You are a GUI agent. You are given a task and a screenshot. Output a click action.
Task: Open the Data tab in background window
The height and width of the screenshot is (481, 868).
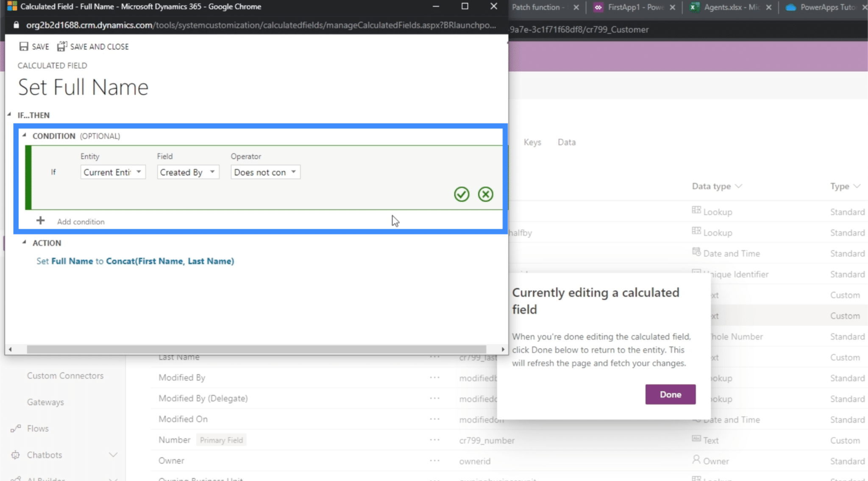pos(567,142)
